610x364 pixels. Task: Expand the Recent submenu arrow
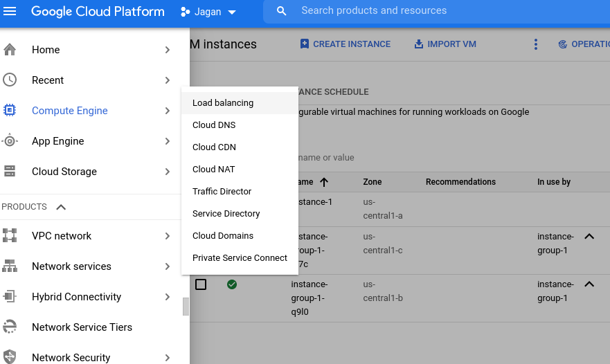(168, 80)
